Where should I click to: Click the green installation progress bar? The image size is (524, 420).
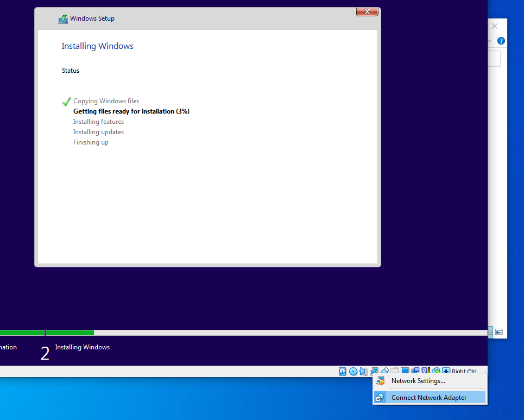pyautogui.click(x=70, y=333)
